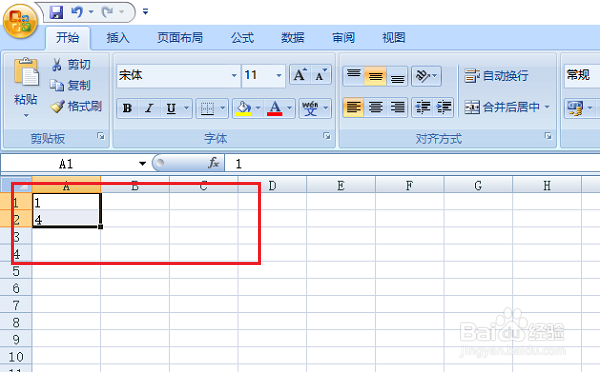Click the accounting number format icon

[575, 108]
